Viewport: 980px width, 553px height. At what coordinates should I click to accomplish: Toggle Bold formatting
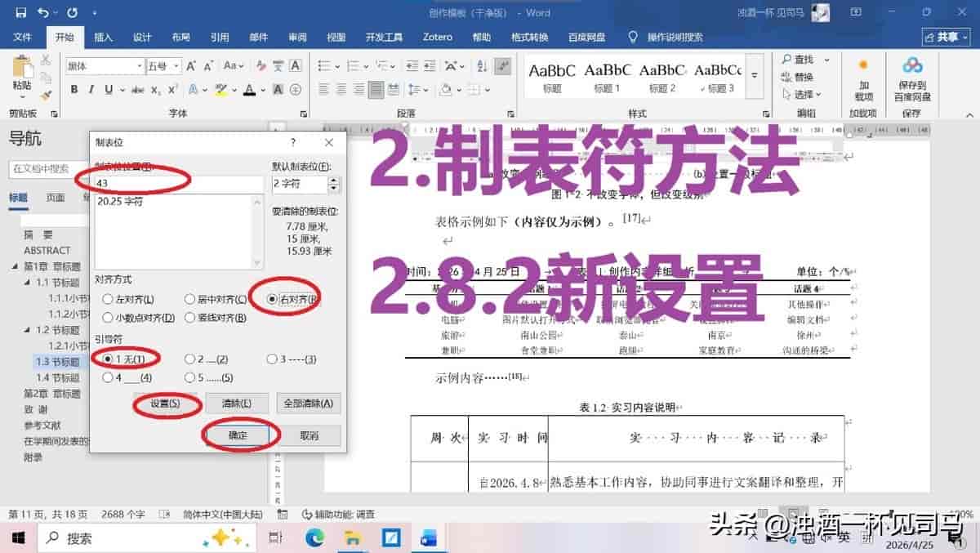point(73,90)
